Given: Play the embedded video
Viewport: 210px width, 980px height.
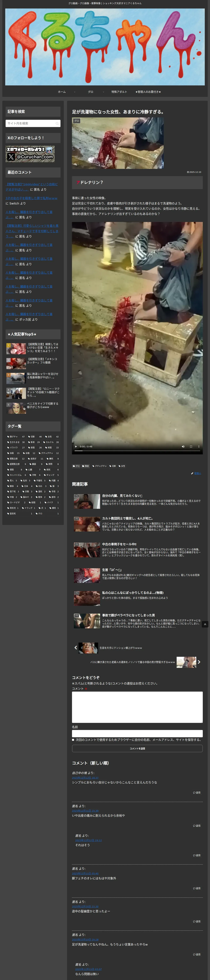Looking at the screenshot, I should pos(76,447).
